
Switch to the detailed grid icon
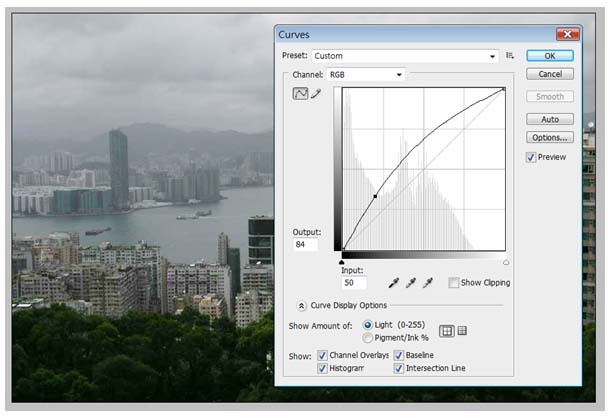click(462, 330)
